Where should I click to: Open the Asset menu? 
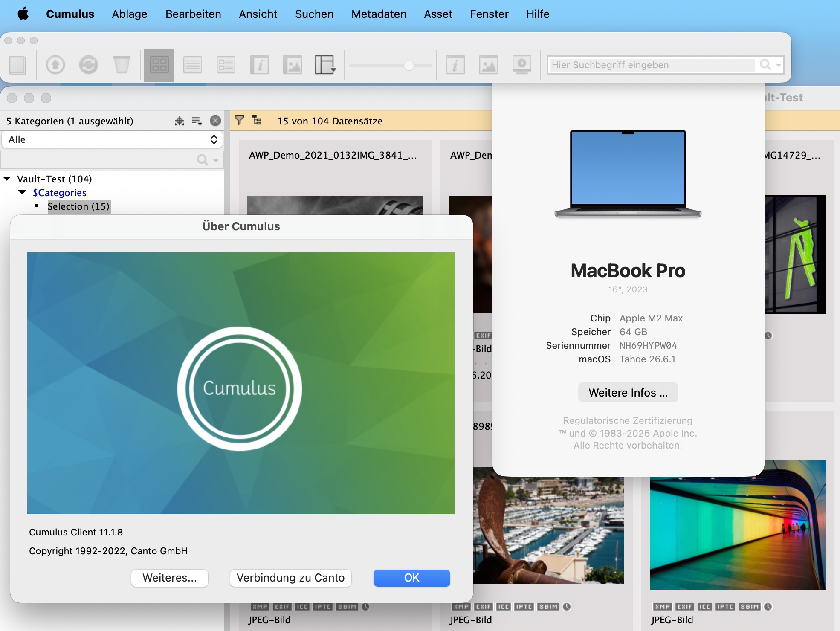(x=438, y=14)
